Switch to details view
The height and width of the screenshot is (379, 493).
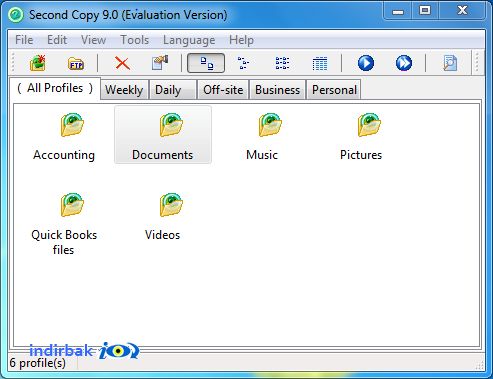(x=320, y=63)
